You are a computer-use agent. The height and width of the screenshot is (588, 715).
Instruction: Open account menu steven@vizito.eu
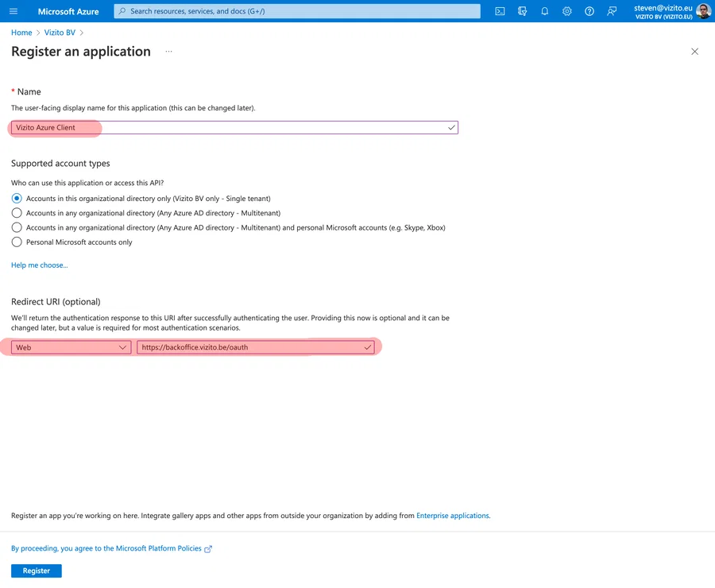[x=663, y=11]
